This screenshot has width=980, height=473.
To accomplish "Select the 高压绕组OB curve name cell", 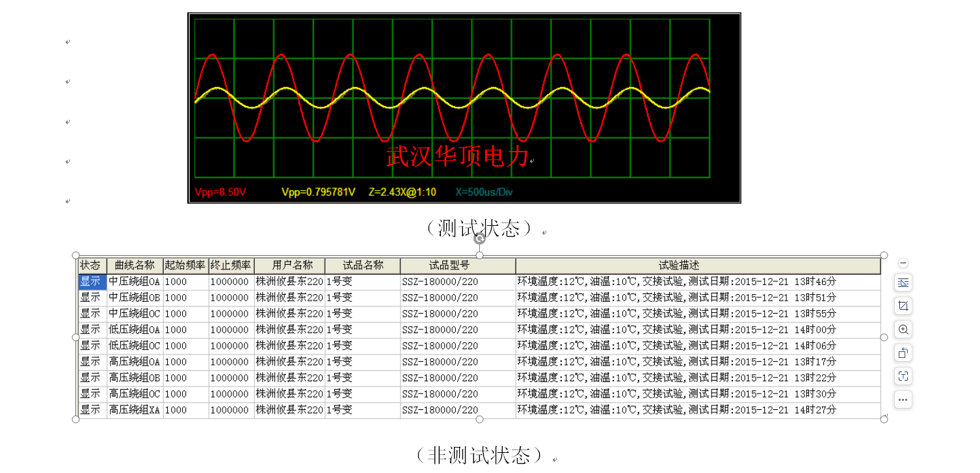I will click(x=135, y=378).
